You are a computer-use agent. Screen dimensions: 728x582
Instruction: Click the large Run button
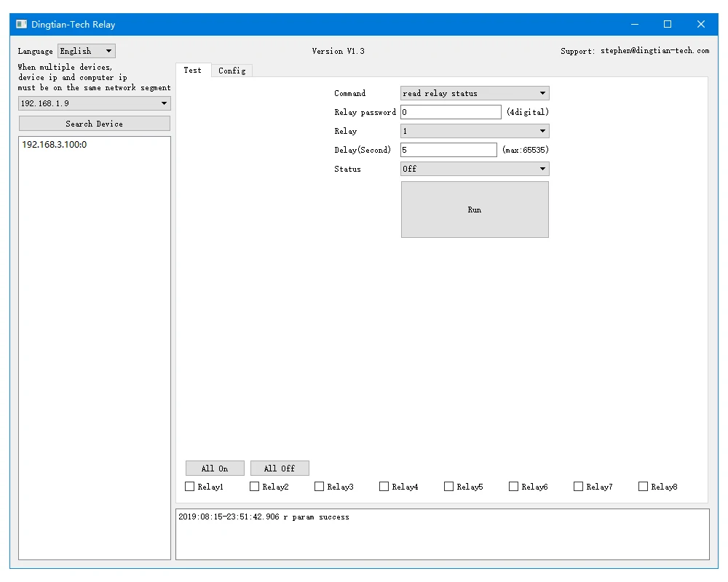point(475,210)
